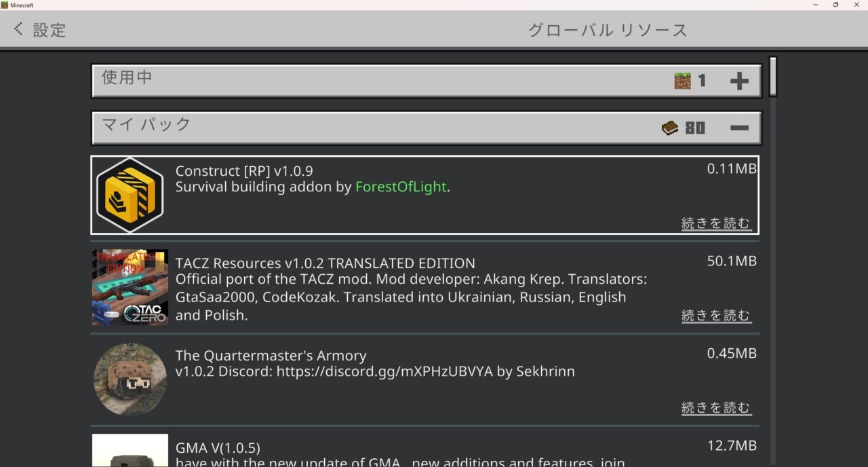
Task: Click the マイ パック header label
Action: point(146,124)
